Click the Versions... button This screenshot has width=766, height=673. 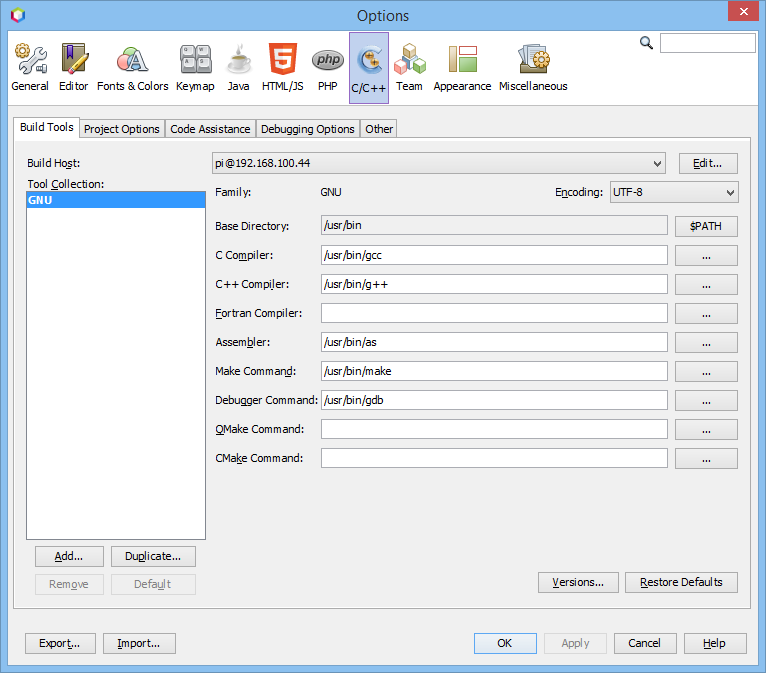point(578,582)
